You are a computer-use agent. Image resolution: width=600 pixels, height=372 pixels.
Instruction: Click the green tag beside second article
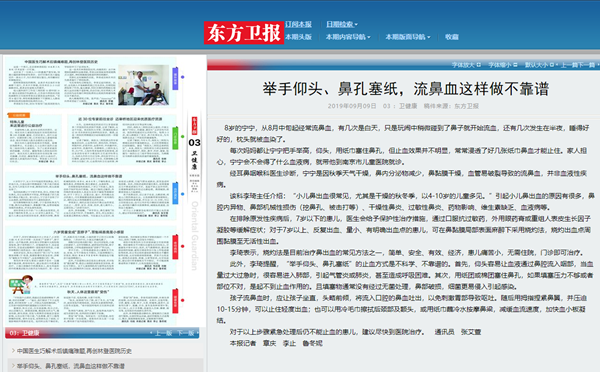pyautogui.click(x=175, y=138)
